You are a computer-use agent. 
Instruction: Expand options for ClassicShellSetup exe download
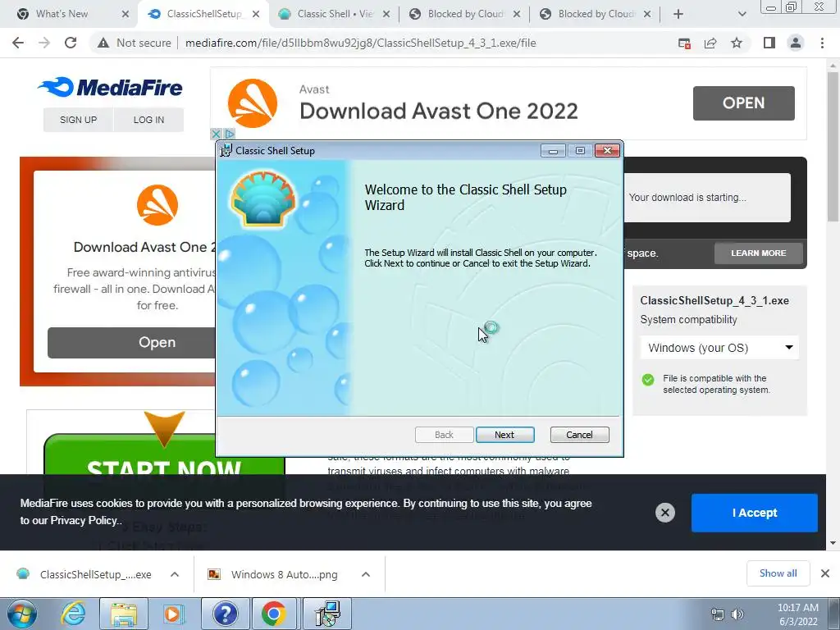click(x=175, y=574)
